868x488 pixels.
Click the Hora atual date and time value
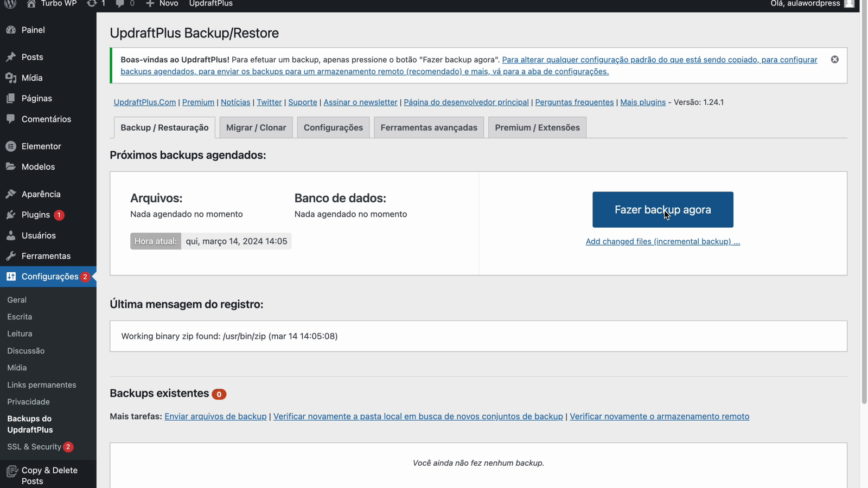point(237,241)
